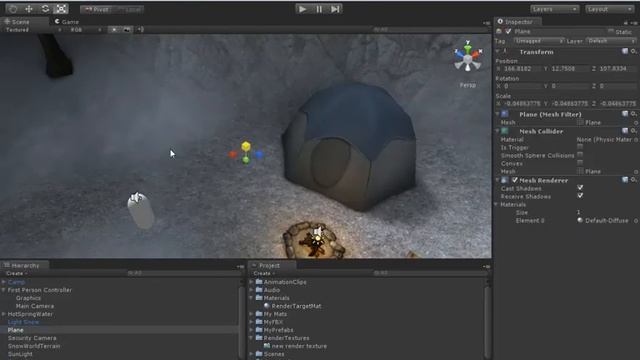The width and height of the screenshot is (640, 360).
Task: Open the Tag dropdown (Untagged)
Action: tap(538, 41)
